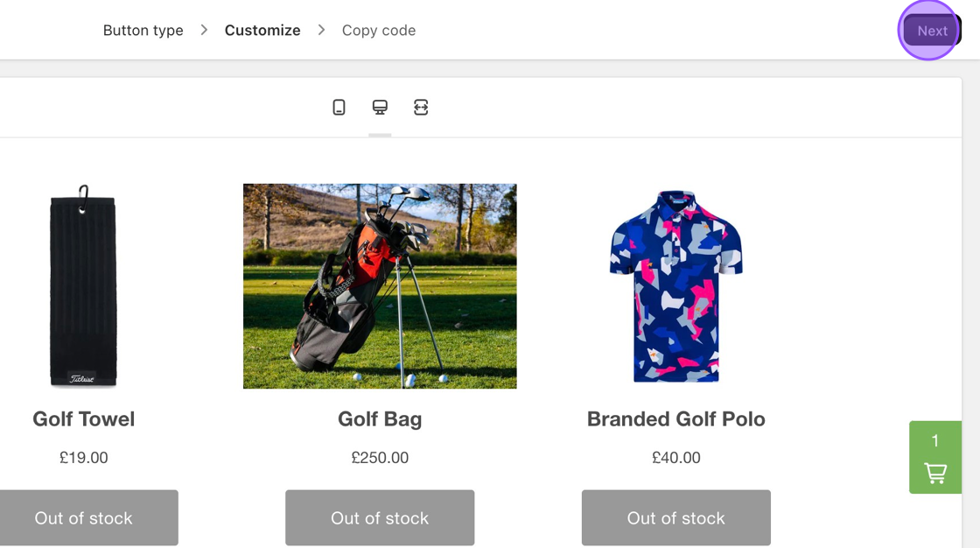Open the Branded Golf Polo title
This screenshot has height=548, width=980.
[x=676, y=419]
